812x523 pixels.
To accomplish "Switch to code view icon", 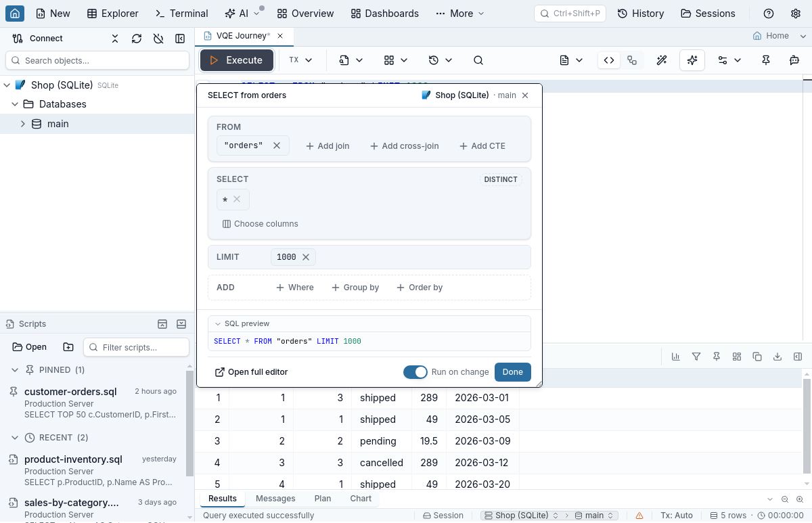I will pyautogui.click(x=609, y=60).
